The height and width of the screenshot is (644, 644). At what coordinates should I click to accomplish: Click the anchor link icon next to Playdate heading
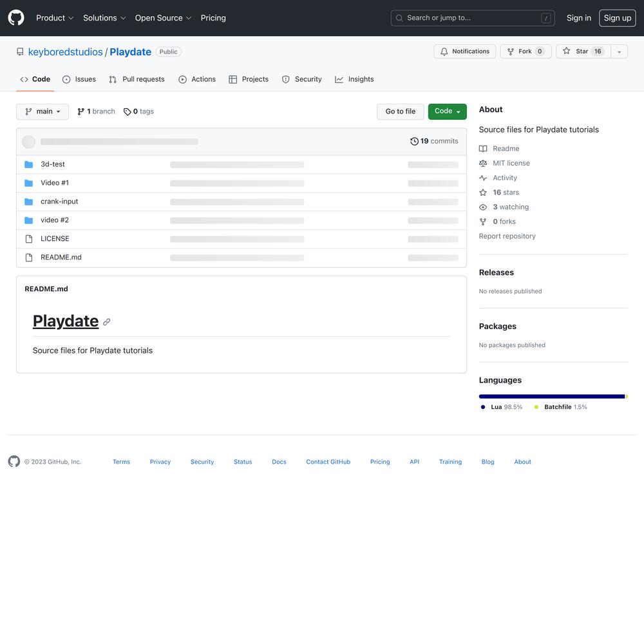[x=107, y=322]
